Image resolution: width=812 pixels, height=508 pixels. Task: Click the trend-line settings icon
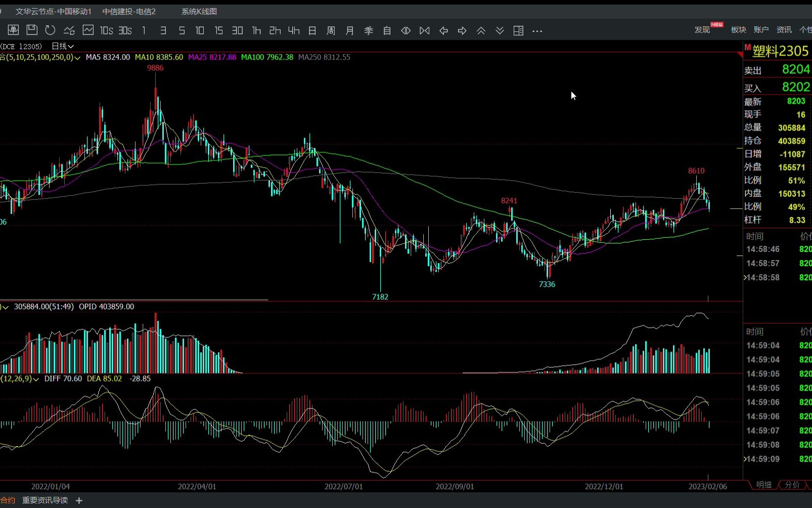coord(69,30)
